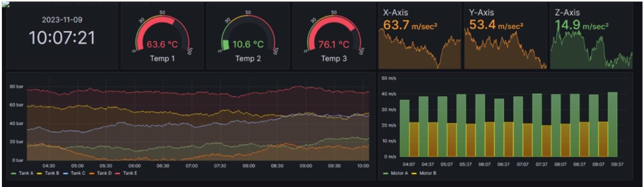Screen dimensions: 644x187
Task: Click the 05:30 time tick label
Action: 106,166
